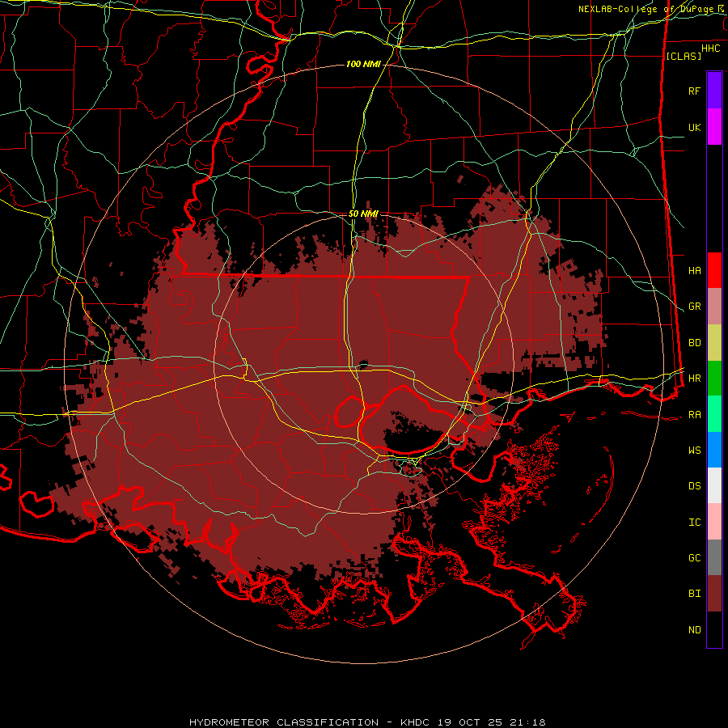Click the UK legend label
728x728 pixels.
coord(694,127)
